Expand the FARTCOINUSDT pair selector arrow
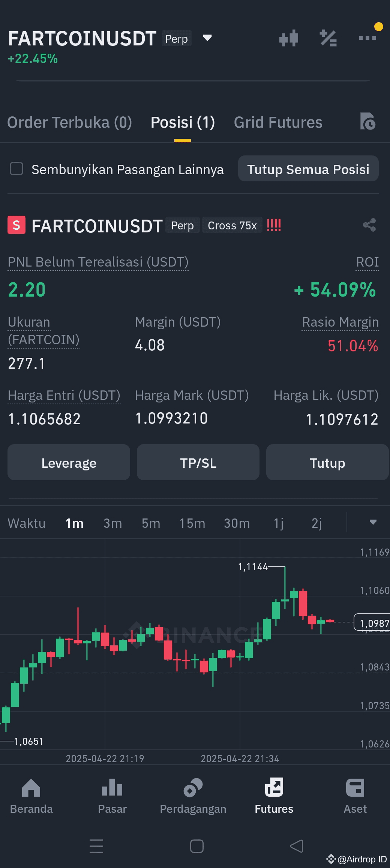 (207, 38)
